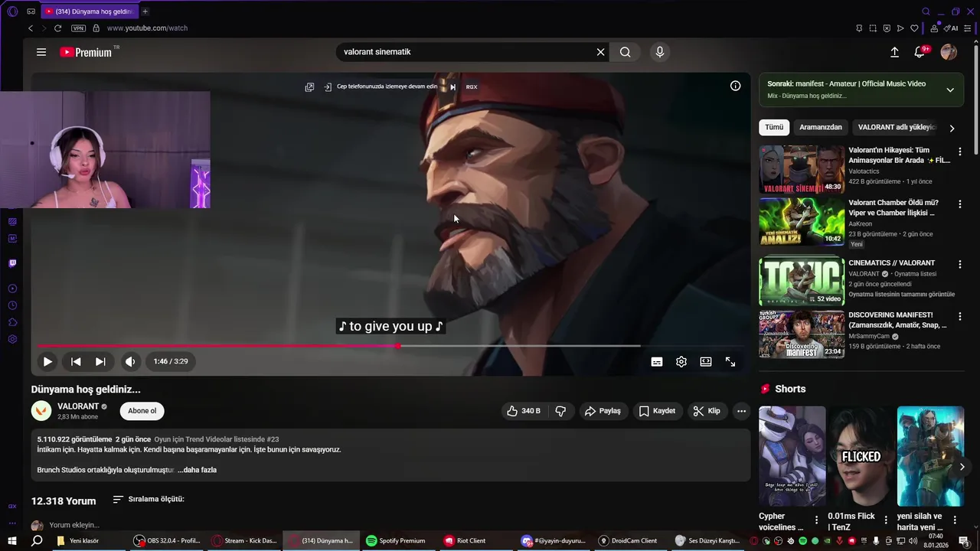The image size is (980, 551).
Task: Select the Tümü filter chip
Action: 774,127
